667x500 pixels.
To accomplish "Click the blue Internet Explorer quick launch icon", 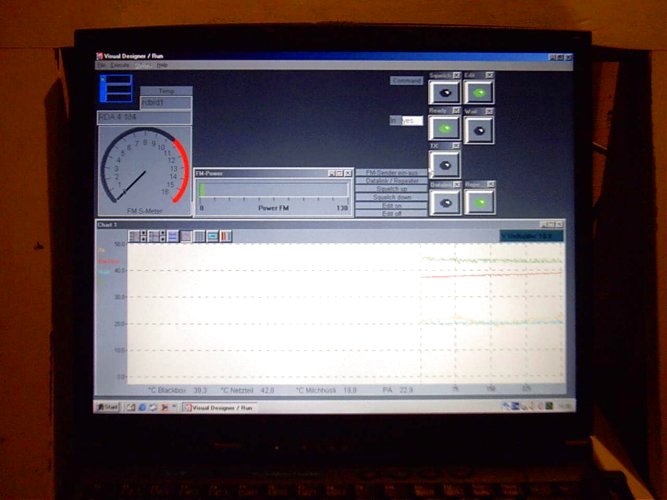I will (142, 408).
